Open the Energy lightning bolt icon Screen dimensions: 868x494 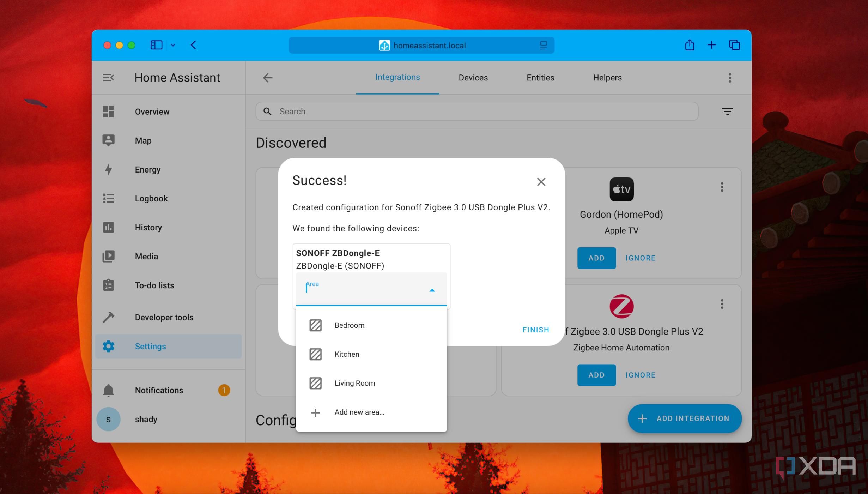point(108,169)
